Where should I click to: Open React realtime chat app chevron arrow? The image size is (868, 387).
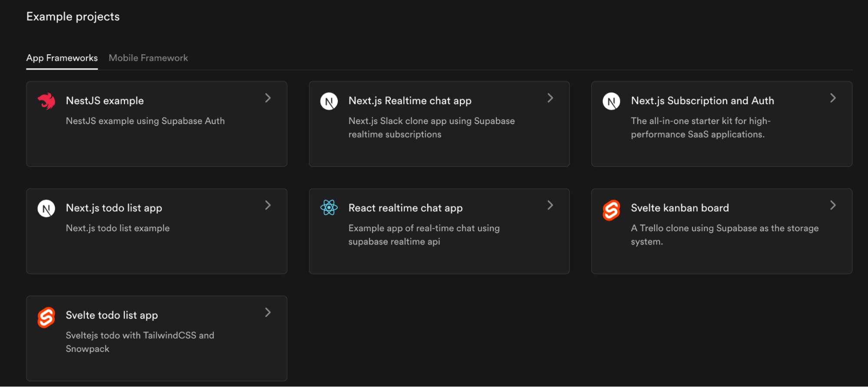tap(550, 205)
